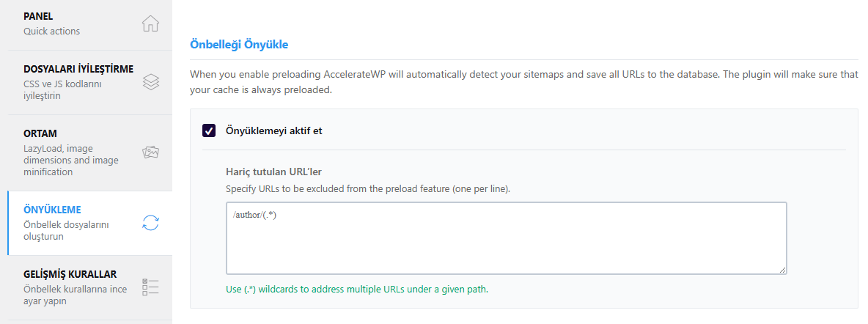This screenshot has width=868, height=324.
Task: Select DOSYALARI İYİLEŞTİRME sidebar tab
Action: pyautogui.click(x=73, y=82)
